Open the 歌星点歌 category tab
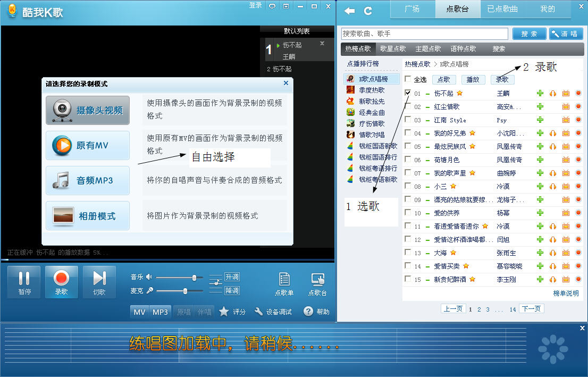588x377 pixels. (x=393, y=48)
